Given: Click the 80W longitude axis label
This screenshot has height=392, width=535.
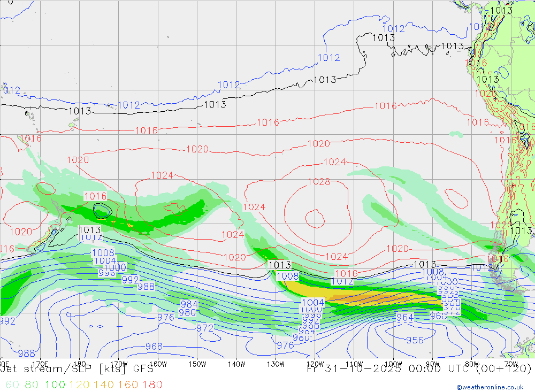Looking at the screenshot, I should pyautogui.click(x=472, y=364).
